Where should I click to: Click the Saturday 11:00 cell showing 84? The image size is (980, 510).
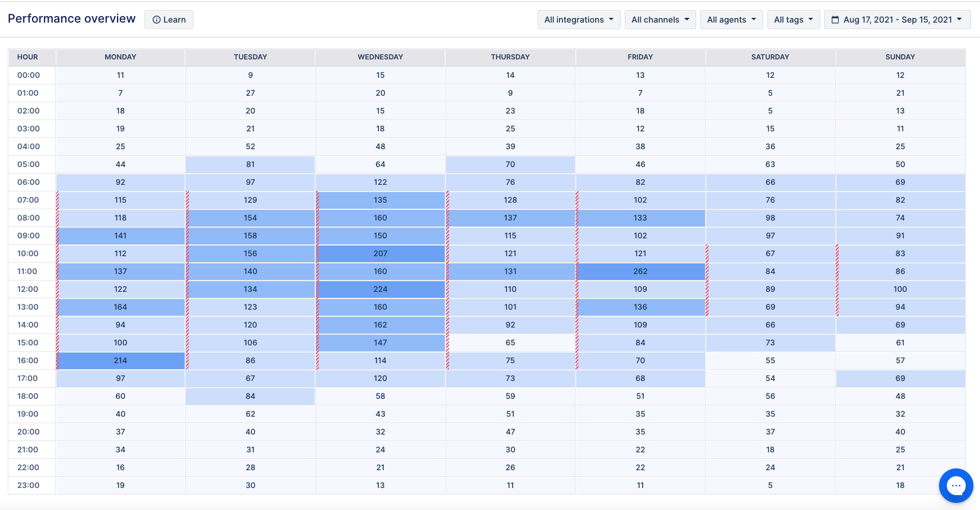pos(770,271)
